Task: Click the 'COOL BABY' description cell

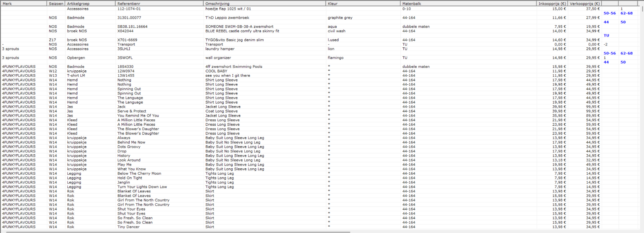Action: [216, 71]
